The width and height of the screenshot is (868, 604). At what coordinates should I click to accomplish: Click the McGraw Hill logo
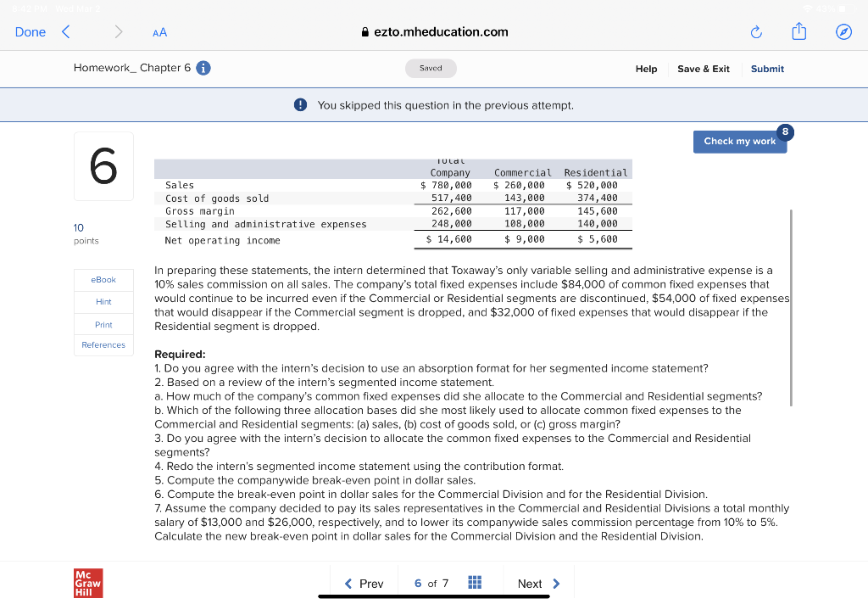[x=87, y=583]
